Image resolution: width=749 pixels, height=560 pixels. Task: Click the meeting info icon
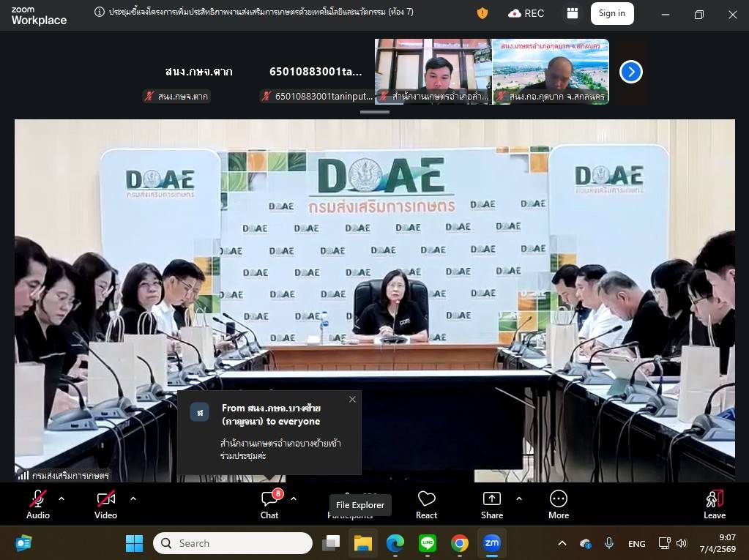(x=100, y=12)
